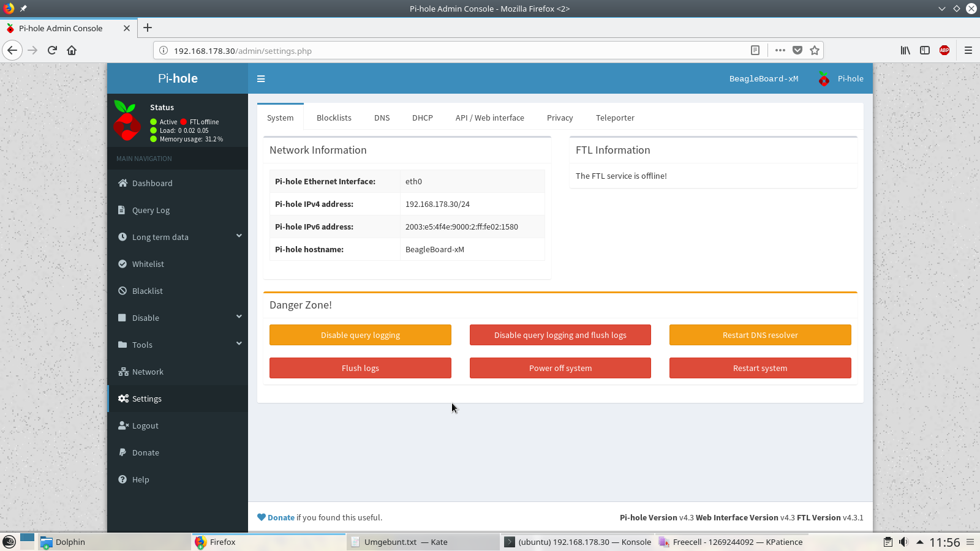Open Settings in sidebar

point(178,399)
